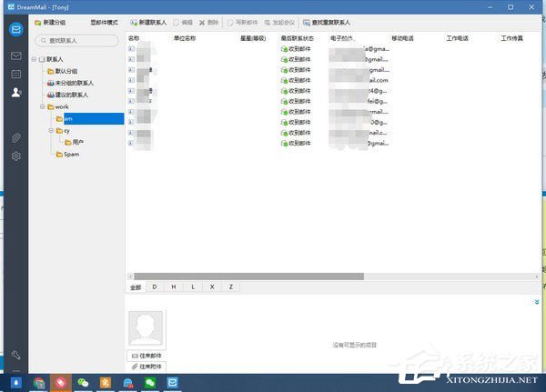
Task: Collapse the cy folder node
Action: pyautogui.click(x=51, y=131)
